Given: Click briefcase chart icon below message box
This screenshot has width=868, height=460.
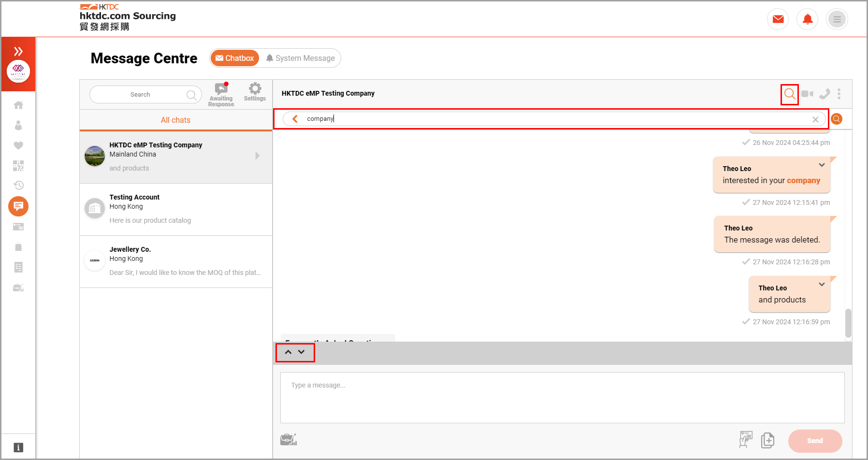Looking at the screenshot, I should [289, 439].
